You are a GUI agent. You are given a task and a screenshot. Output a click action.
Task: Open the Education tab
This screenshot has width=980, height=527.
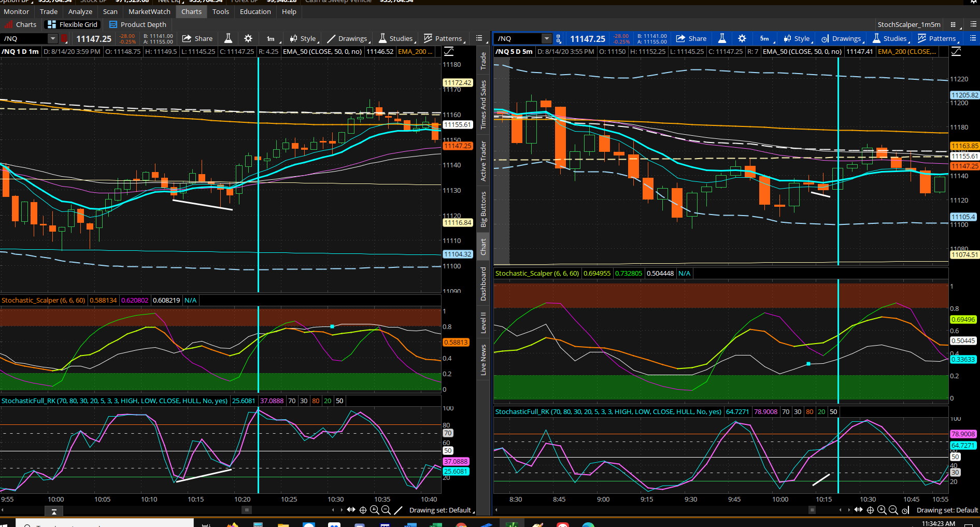255,11
